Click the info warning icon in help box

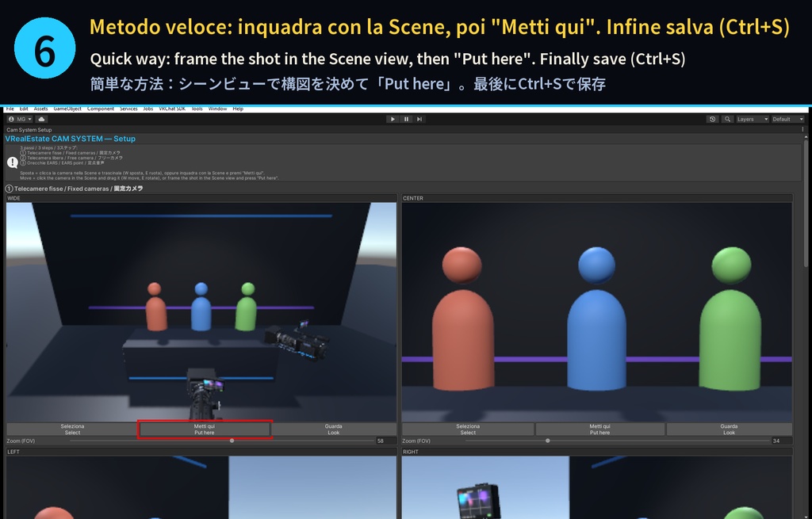[13, 162]
